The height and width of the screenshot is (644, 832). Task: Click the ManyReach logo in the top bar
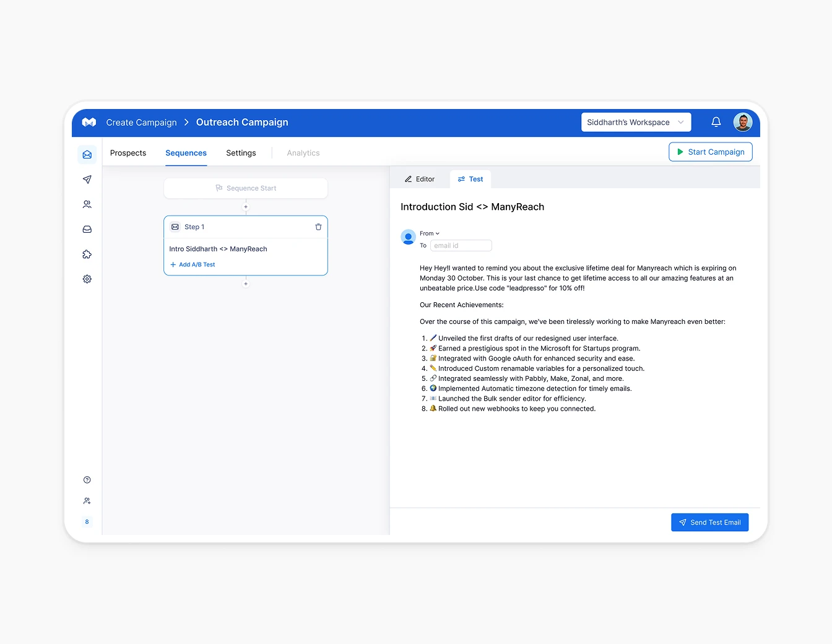tap(89, 122)
